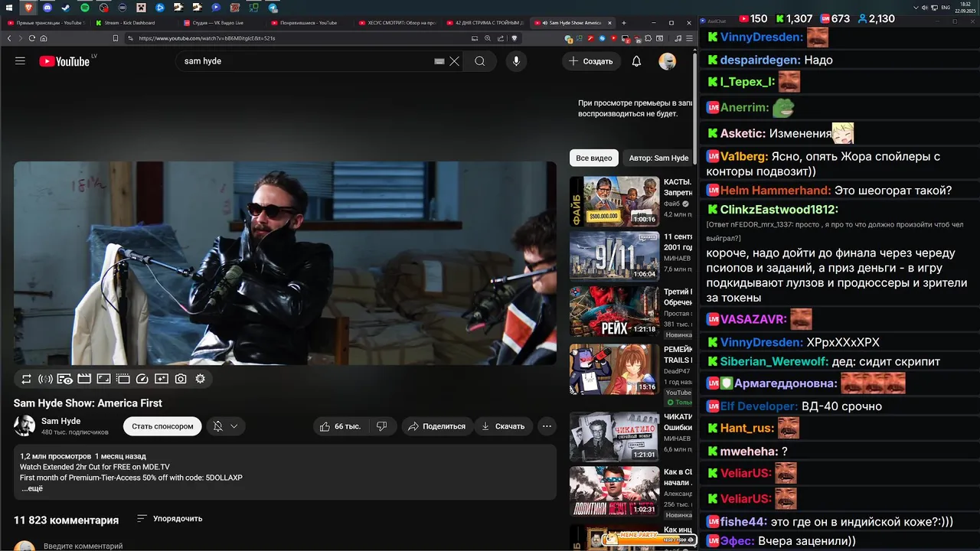Click the main video player frame

pos(285,263)
